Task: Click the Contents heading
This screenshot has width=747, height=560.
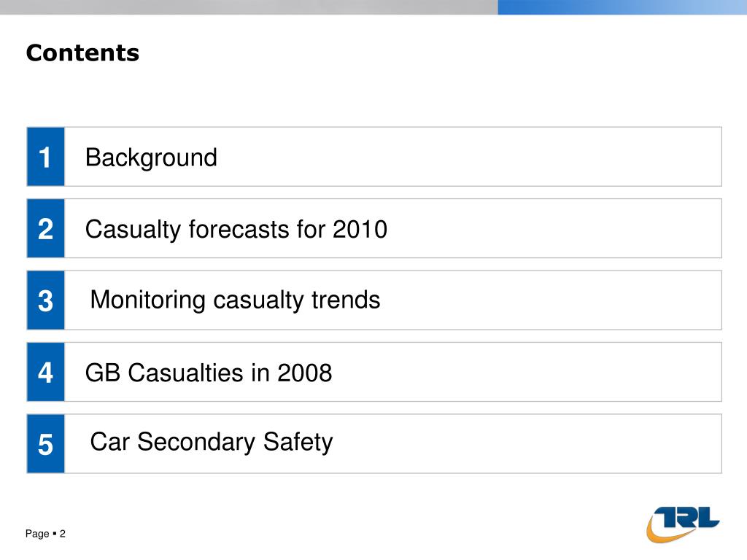Action: (x=82, y=52)
